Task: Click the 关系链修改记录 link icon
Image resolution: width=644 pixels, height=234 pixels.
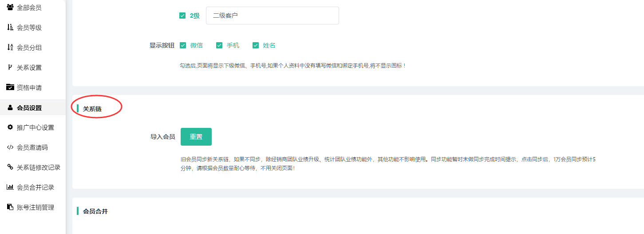Action: pyautogui.click(x=10, y=167)
